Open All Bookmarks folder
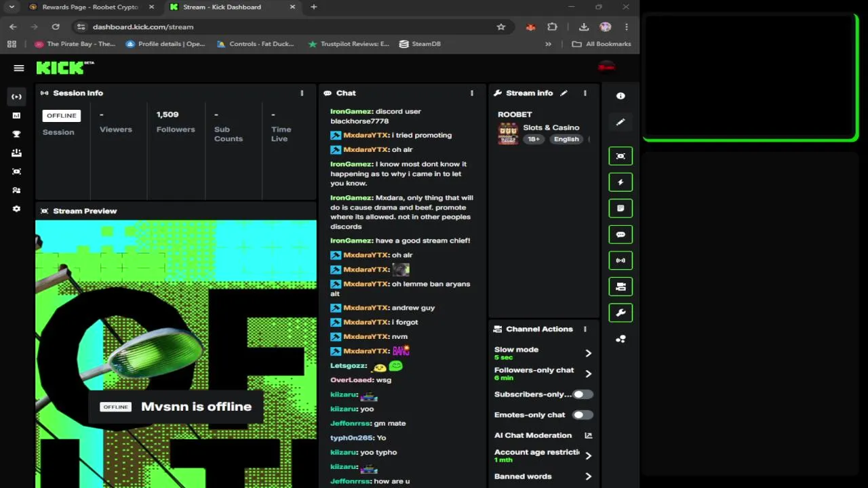The height and width of the screenshot is (488, 868). tap(601, 43)
